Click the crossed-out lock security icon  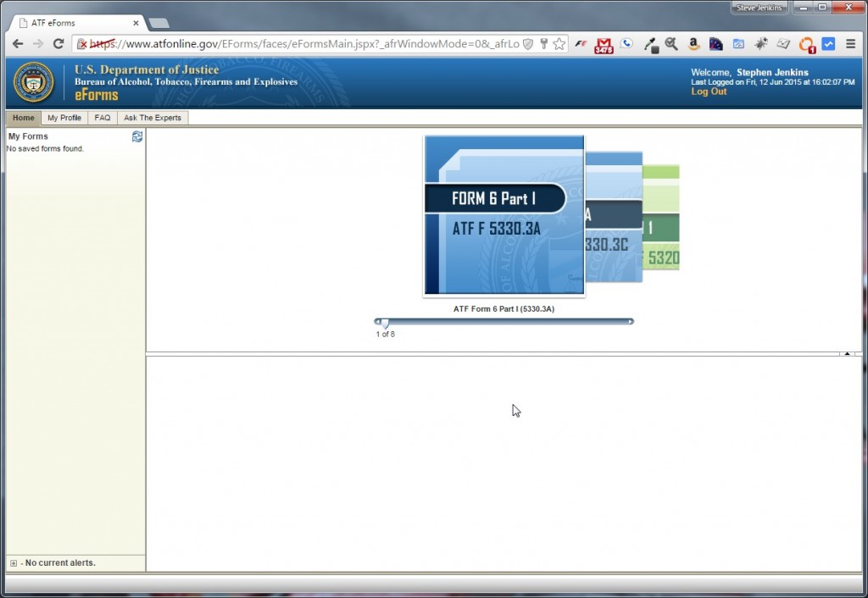[81, 44]
